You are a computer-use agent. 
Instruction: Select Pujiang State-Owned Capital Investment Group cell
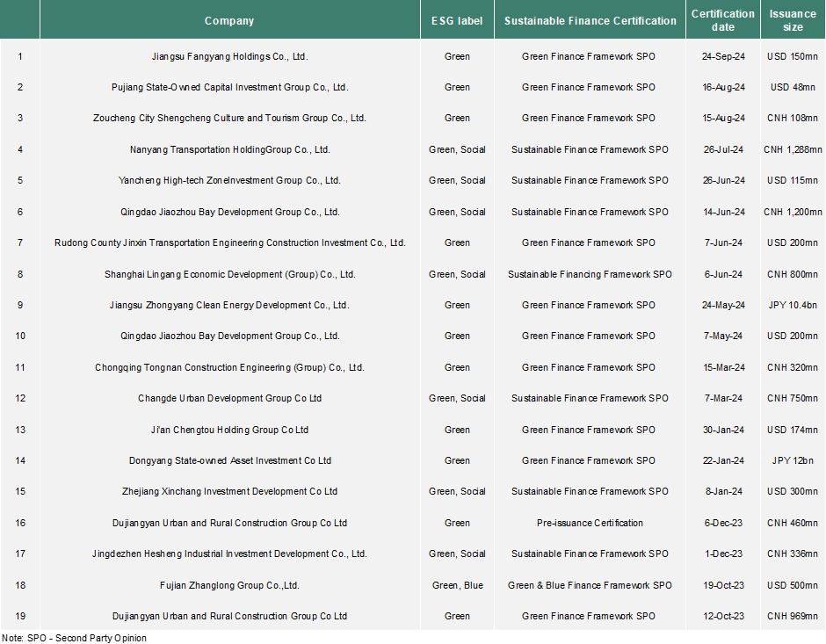pyautogui.click(x=229, y=87)
